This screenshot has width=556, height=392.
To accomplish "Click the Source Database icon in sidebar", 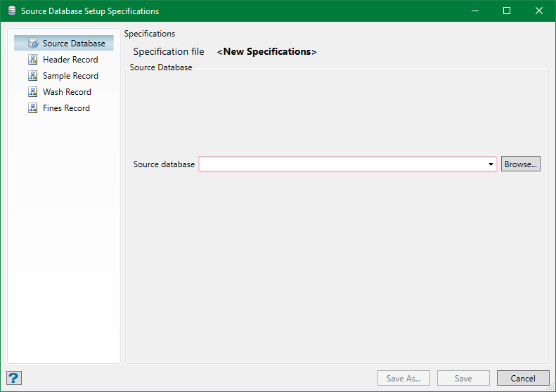I will (x=32, y=44).
